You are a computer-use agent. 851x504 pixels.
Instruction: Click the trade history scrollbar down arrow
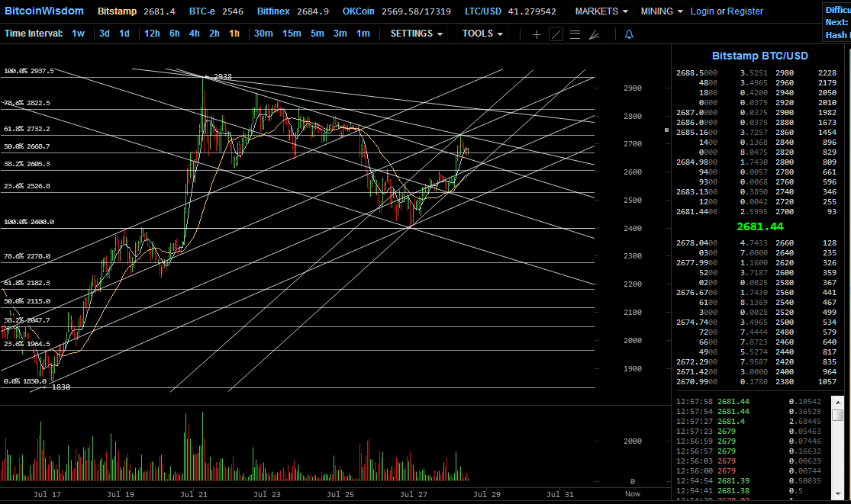[838, 494]
